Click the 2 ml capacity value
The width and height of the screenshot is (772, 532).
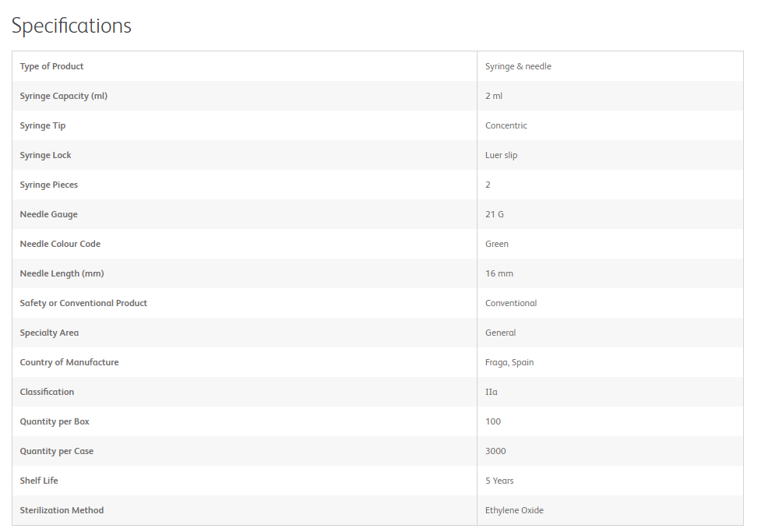[x=494, y=96]
